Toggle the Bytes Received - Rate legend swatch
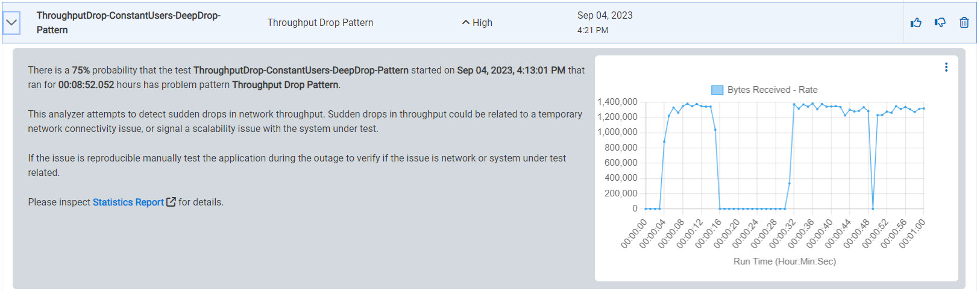The image size is (980, 291). (x=717, y=90)
